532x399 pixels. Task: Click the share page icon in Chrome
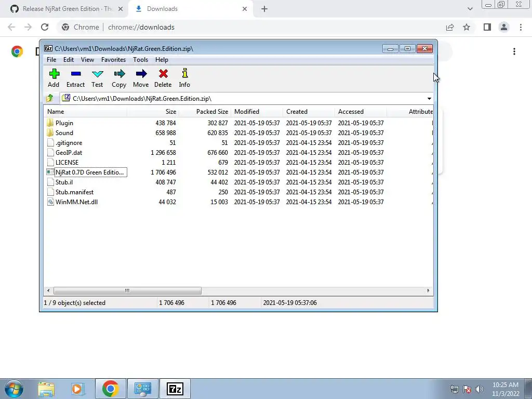click(450, 27)
